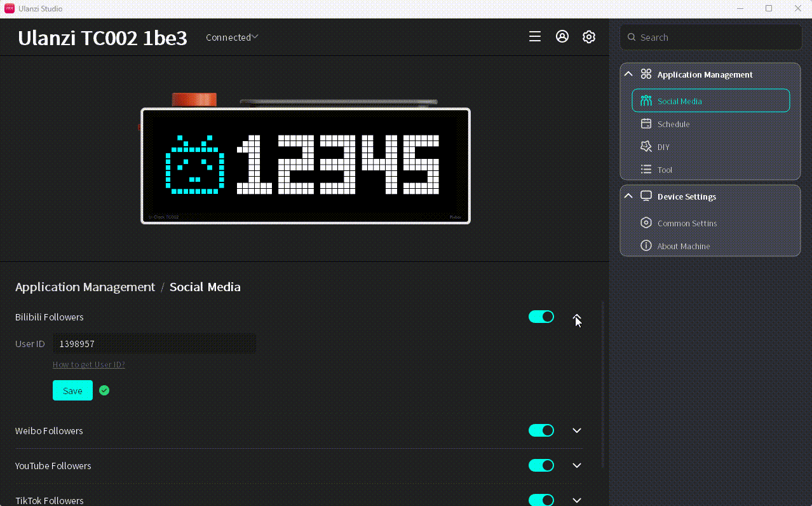Open the settings gear icon
The width and height of the screenshot is (812, 506).
(x=589, y=37)
